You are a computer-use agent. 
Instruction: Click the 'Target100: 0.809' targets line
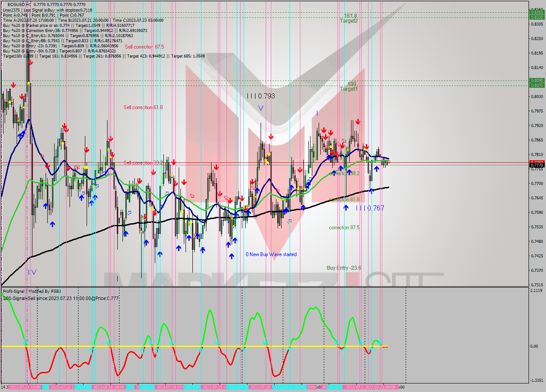pos(104,56)
